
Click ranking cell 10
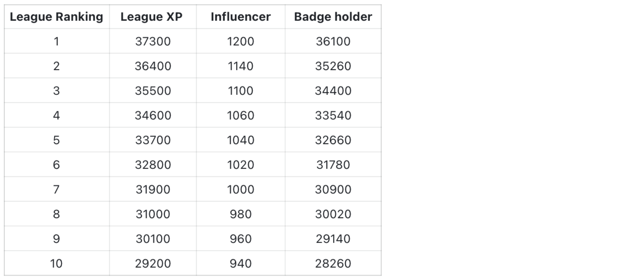[x=56, y=263]
